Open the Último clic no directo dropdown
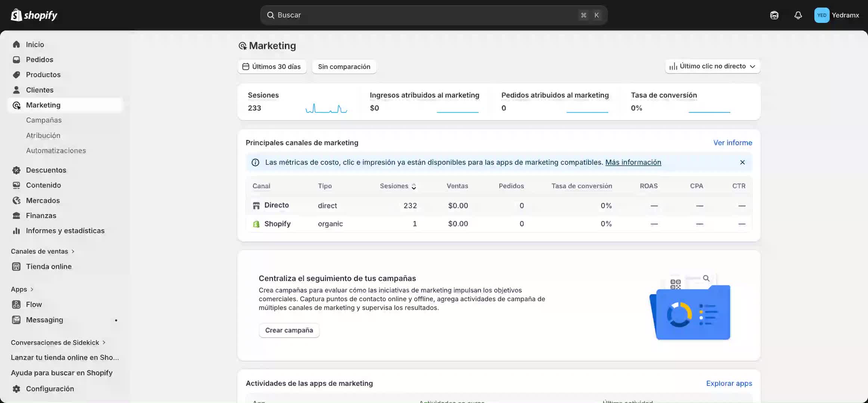 713,66
